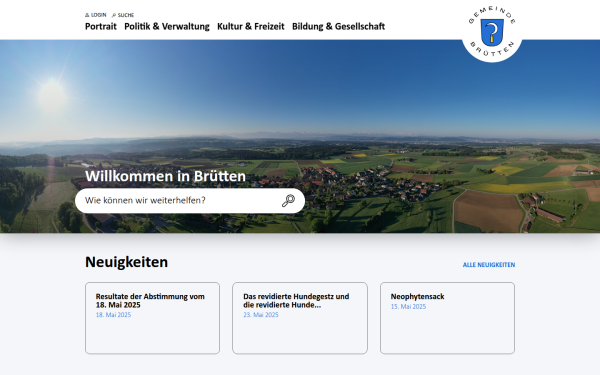The height and width of the screenshot is (375, 600).
Task: Click the small magnifier icon beside SUCHE
Action: pyautogui.click(x=114, y=15)
